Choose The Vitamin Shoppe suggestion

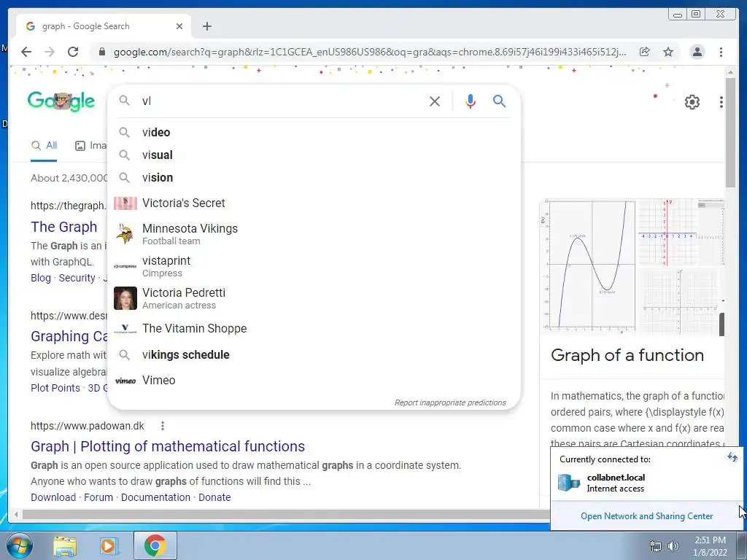(314, 329)
